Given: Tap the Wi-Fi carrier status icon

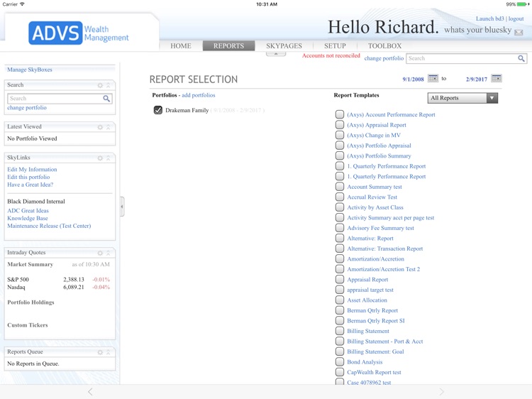Looking at the screenshot, I should pyautogui.click(x=22, y=4).
